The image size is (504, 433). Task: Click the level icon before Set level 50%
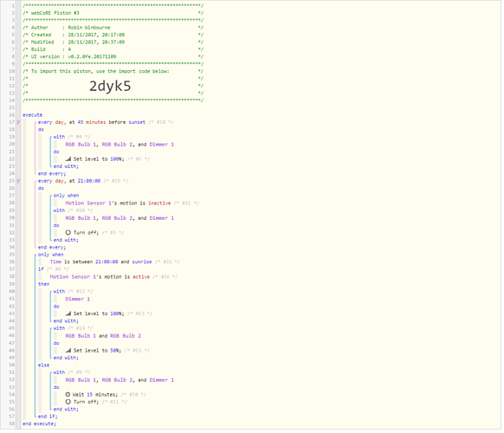point(68,351)
